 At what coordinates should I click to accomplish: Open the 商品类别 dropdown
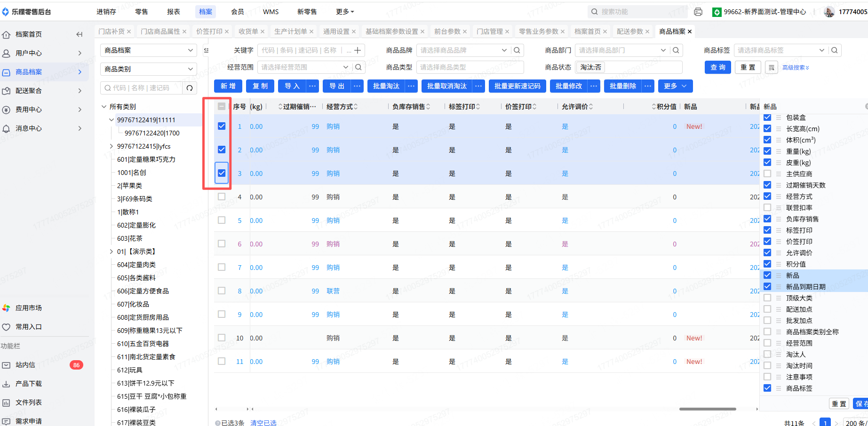tap(148, 69)
